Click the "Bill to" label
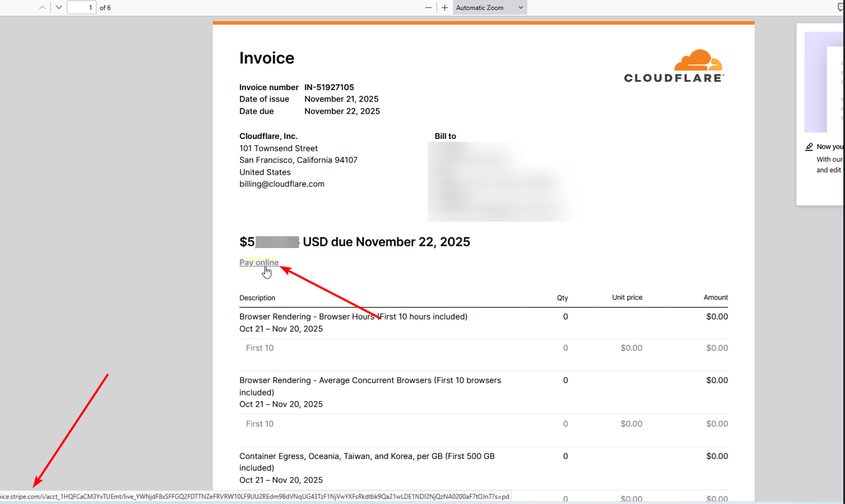 coord(445,136)
